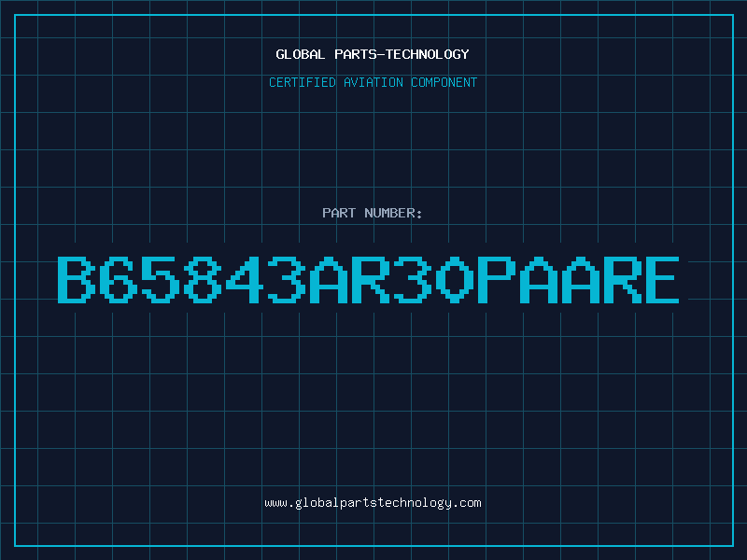Screen dimensions: 747x560
Task: Click the part number B65843AR30PAARE
Action: 368,280
